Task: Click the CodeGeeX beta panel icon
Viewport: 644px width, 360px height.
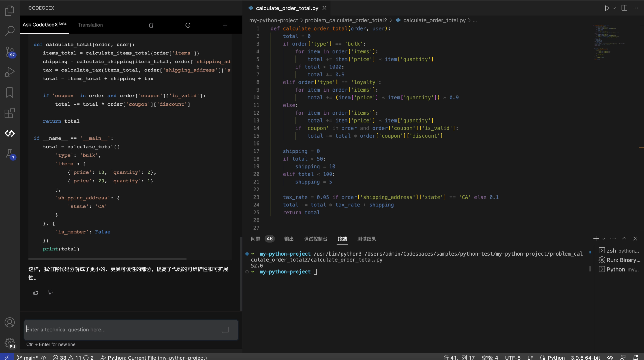Action: (10, 133)
